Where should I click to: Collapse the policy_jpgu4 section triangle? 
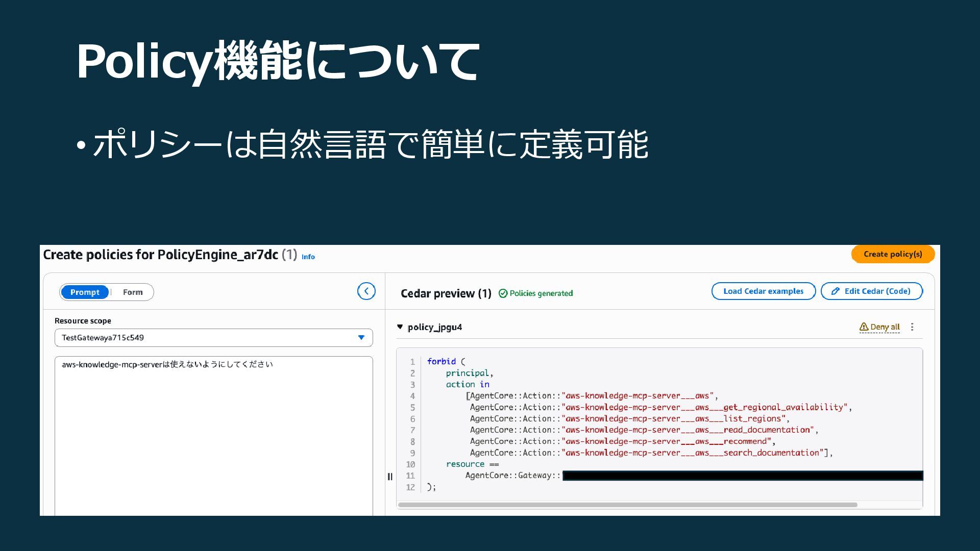[x=400, y=327]
